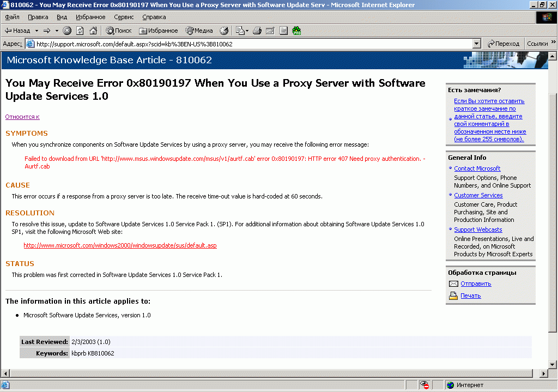Show the History pane icon

point(224,31)
